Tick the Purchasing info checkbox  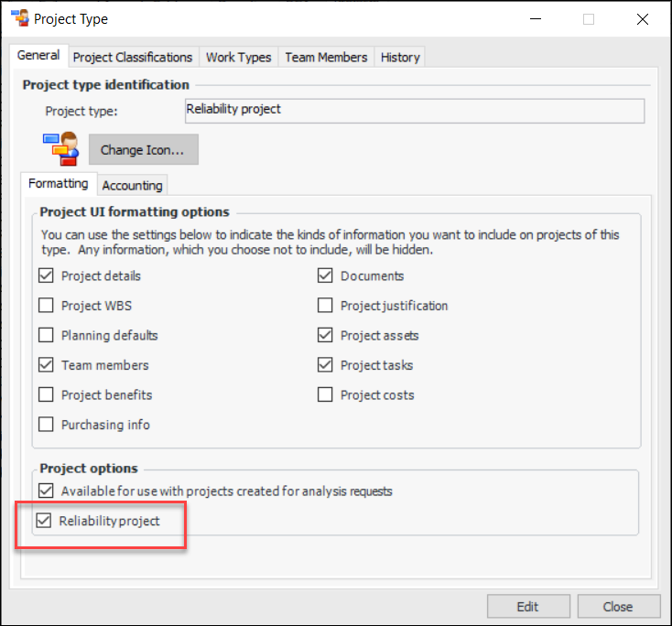point(47,425)
